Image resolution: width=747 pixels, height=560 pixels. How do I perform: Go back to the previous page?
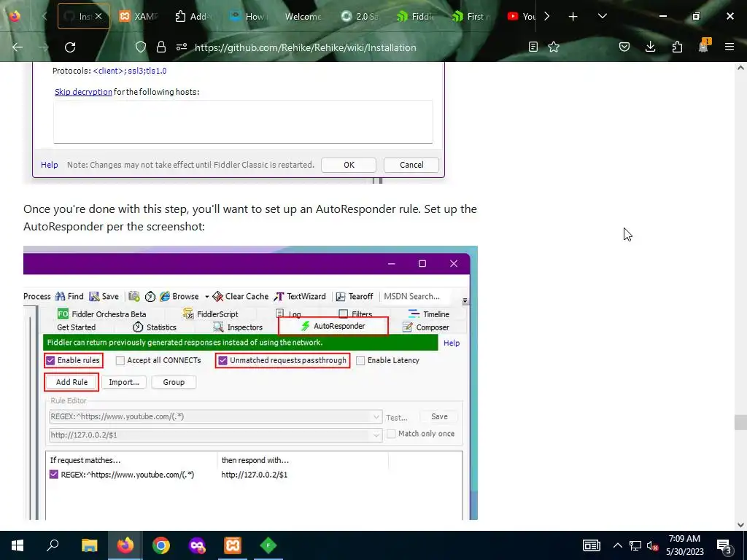coord(18,47)
